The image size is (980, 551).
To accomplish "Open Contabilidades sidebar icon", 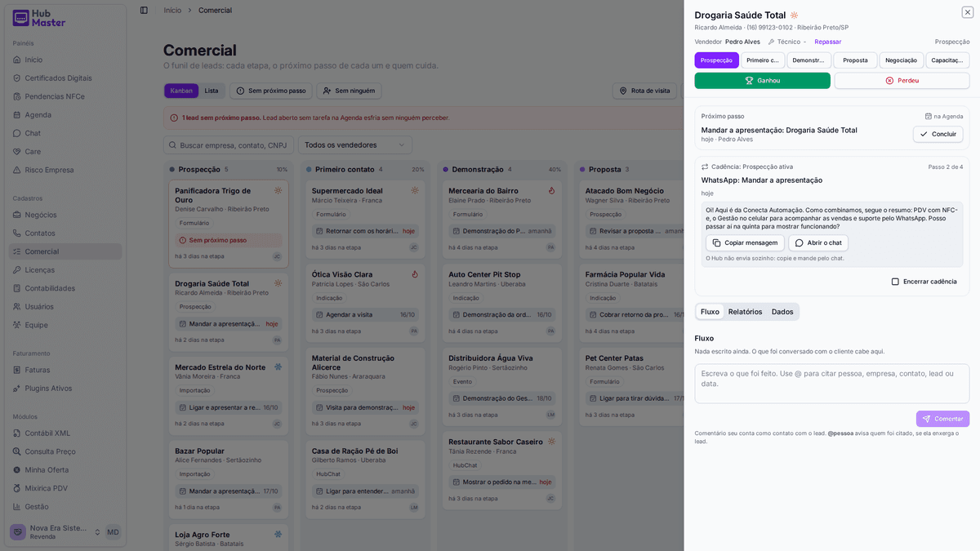I will click(x=17, y=288).
